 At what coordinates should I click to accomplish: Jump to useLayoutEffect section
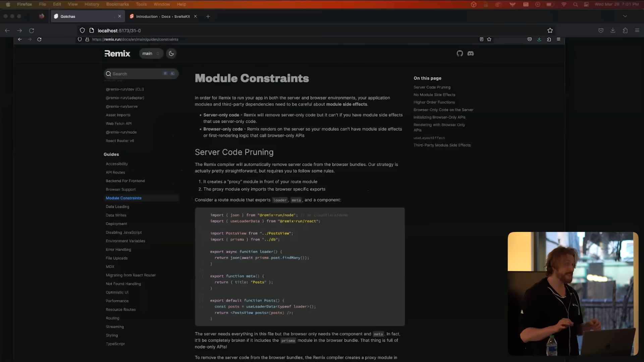(x=429, y=138)
